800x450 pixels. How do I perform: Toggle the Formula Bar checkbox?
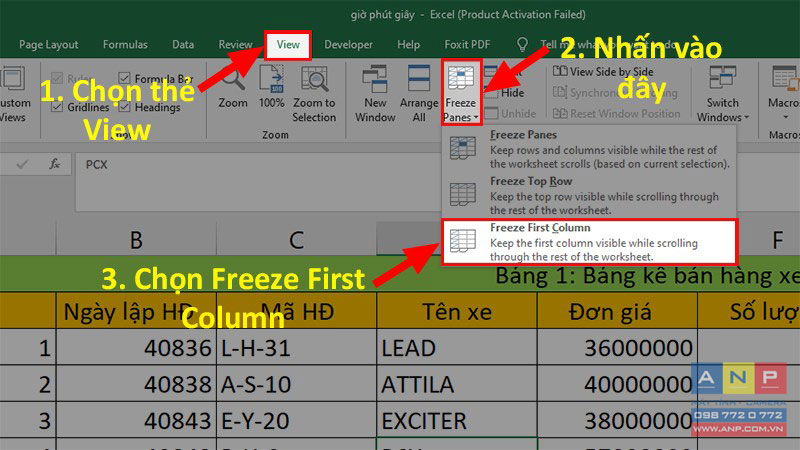click(x=124, y=78)
